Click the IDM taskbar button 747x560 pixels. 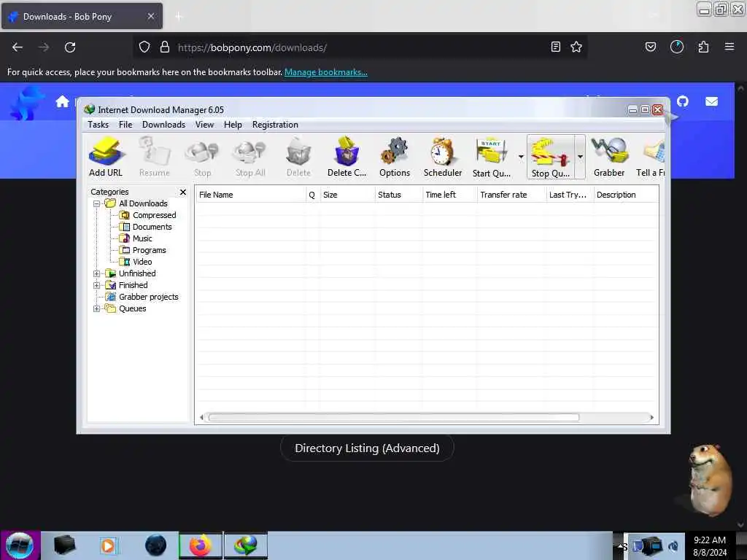click(x=246, y=545)
